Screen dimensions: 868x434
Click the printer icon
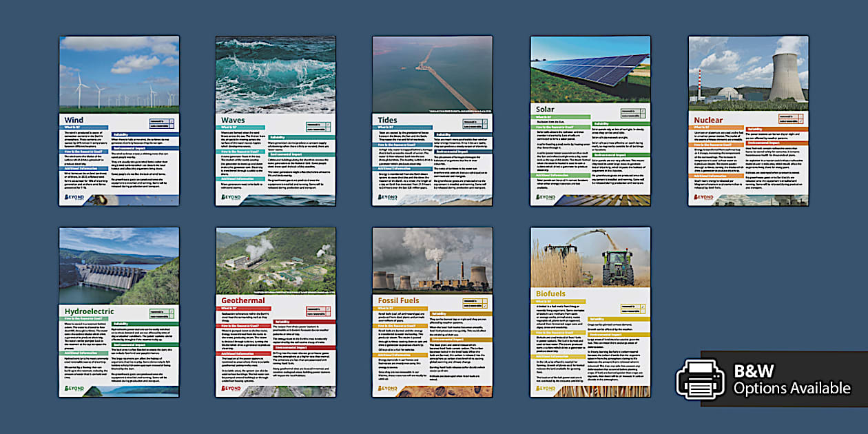(x=699, y=380)
